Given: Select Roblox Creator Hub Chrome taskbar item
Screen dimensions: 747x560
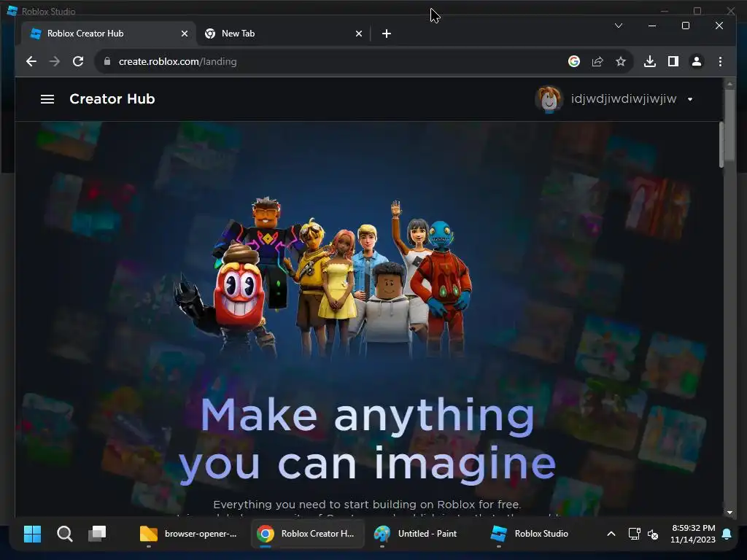Looking at the screenshot, I should 307,534.
